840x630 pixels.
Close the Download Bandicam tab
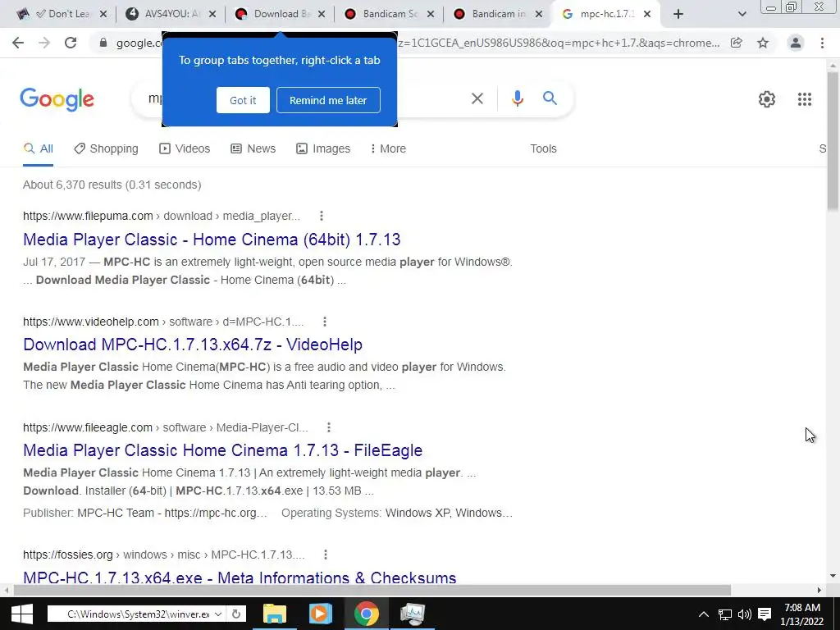click(322, 14)
